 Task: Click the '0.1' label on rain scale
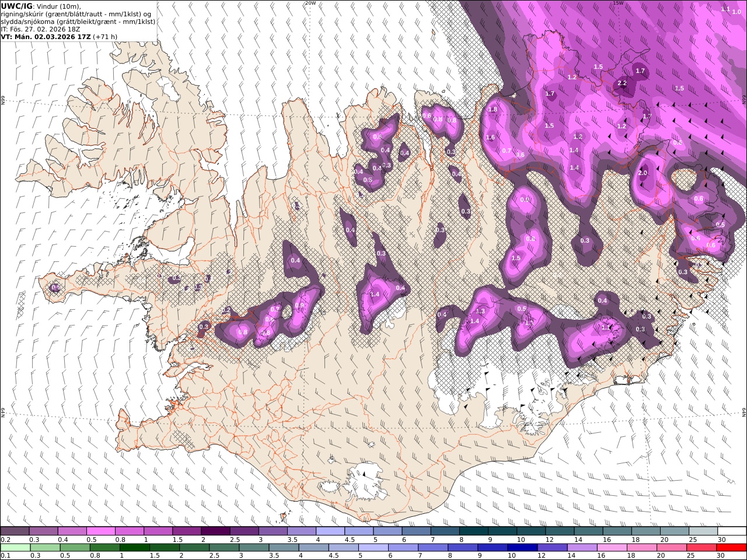pyautogui.click(x=5, y=555)
